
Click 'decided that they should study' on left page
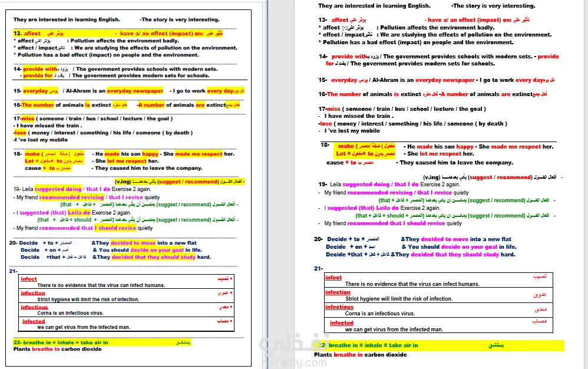[x=154, y=257]
